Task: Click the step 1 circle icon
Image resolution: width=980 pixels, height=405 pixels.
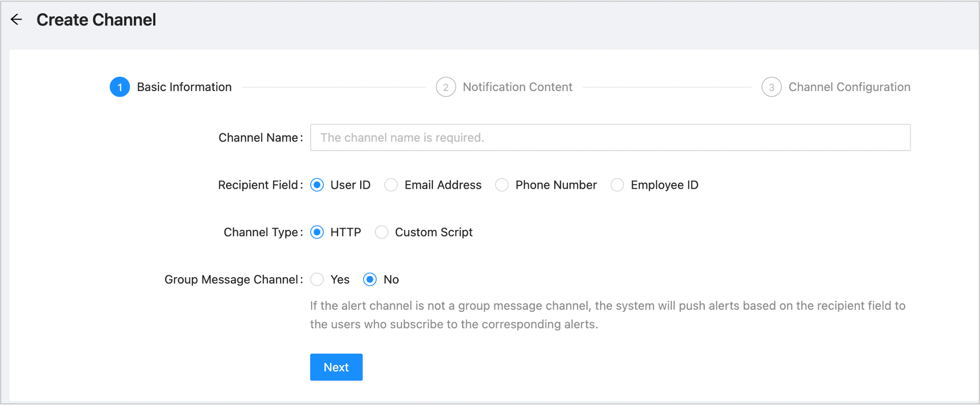Action: pos(120,87)
